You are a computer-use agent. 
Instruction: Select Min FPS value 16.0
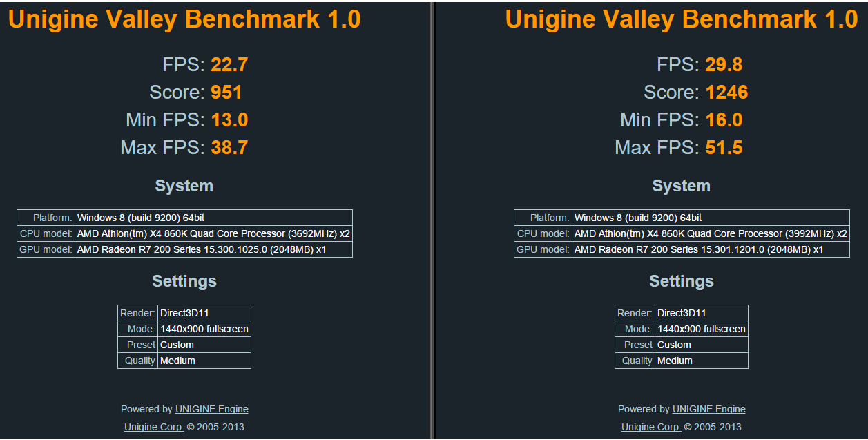[724, 120]
